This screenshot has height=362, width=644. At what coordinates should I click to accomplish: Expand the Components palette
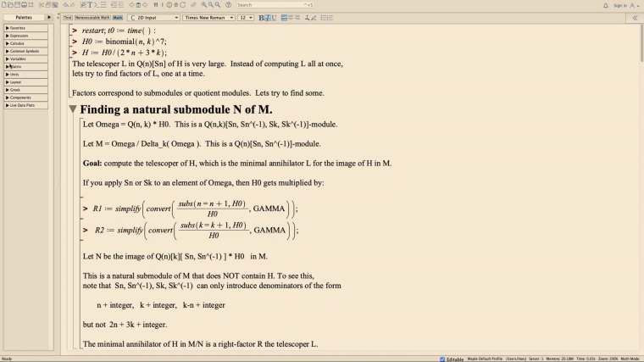click(26, 97)
